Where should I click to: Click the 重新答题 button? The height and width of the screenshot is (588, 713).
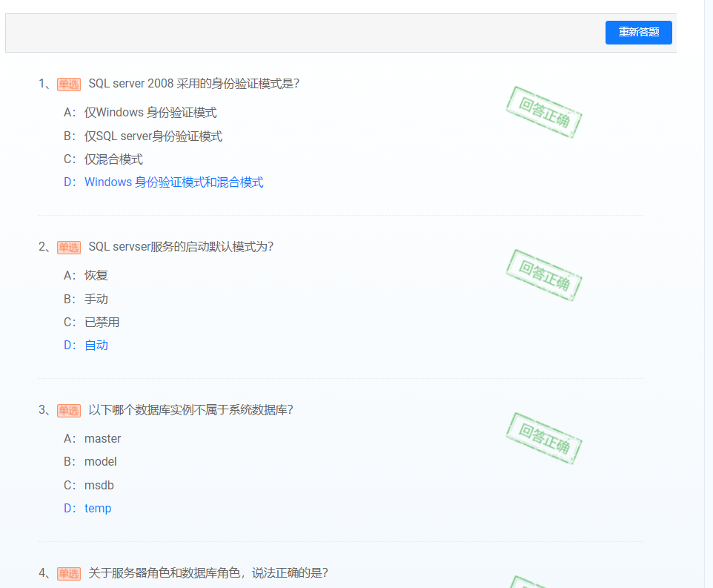638,33
